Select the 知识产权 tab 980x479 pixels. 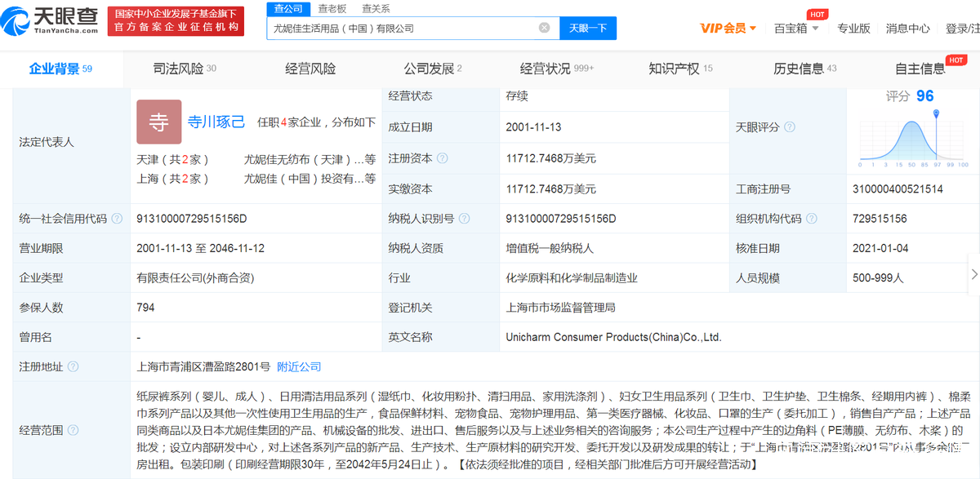pyautogui.click(x=679, y=69)
